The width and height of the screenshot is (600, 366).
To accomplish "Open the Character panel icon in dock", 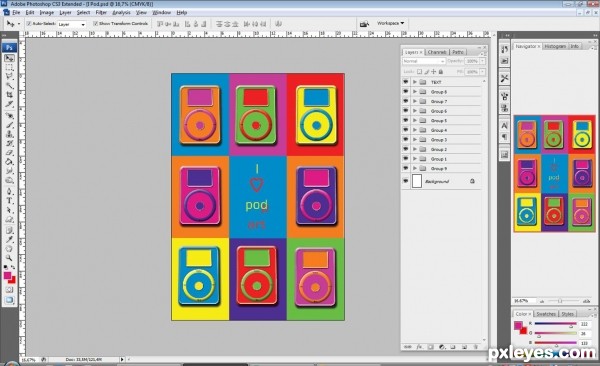I will coord(504,126).
